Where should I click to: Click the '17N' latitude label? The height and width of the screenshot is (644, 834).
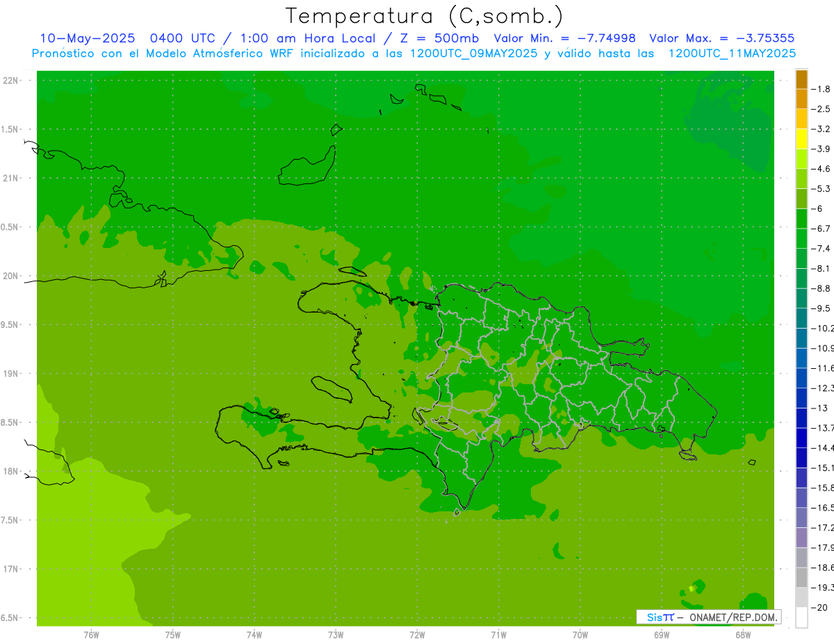coord(12,569)
